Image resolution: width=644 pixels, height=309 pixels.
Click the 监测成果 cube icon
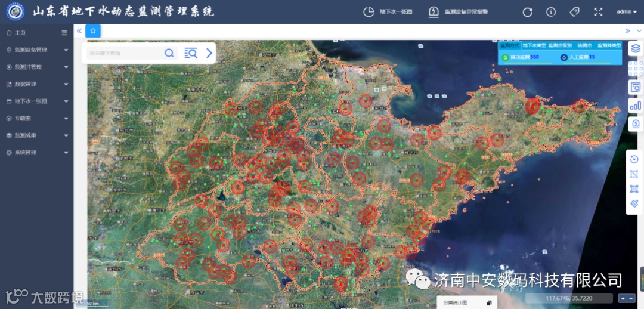pos(9,135)
